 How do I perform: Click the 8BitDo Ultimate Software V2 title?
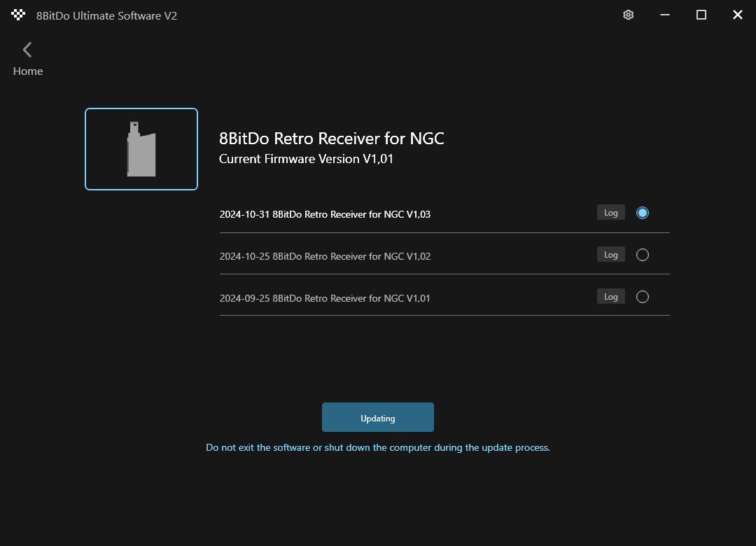click(x=106, y=15)
